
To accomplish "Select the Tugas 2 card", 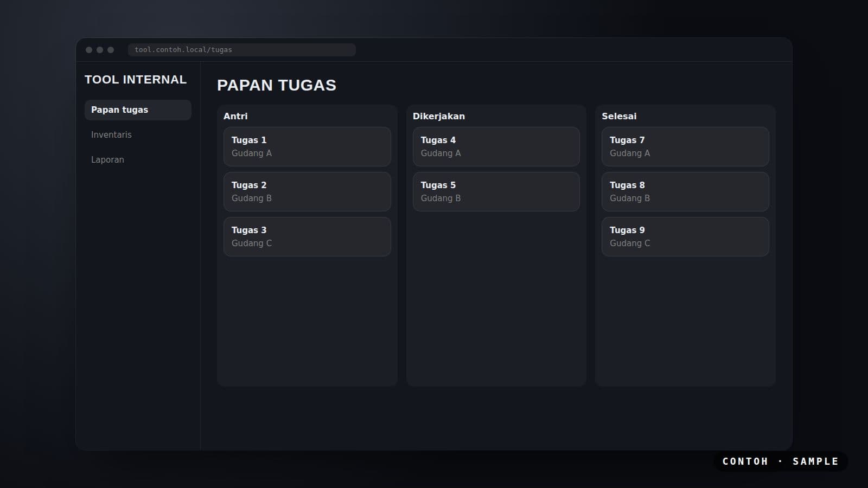I will point(307,191).
